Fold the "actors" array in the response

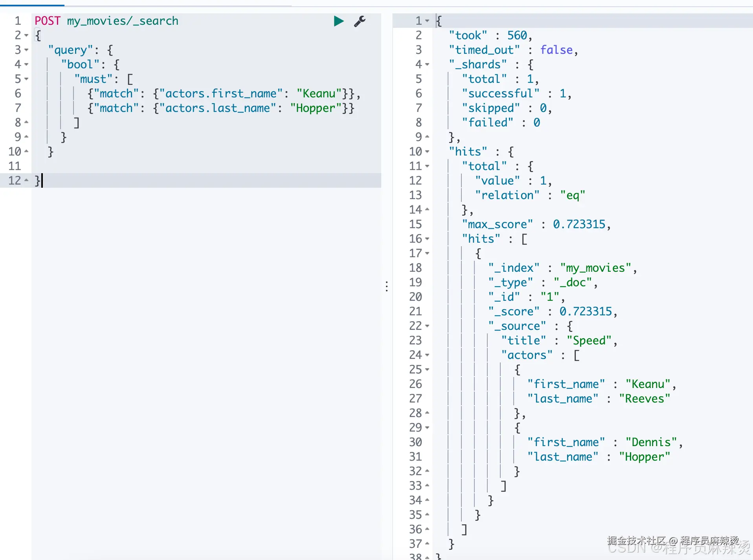427,355
